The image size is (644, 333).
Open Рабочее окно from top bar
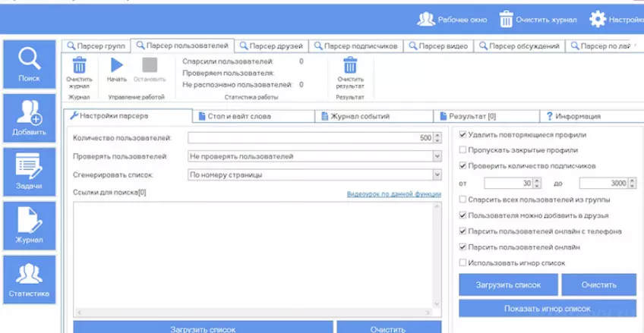(452, 19)
